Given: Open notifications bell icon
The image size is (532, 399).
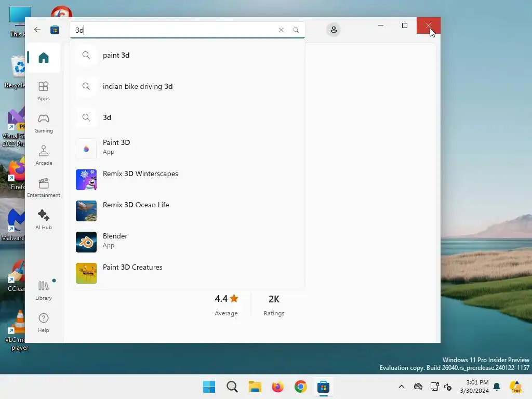Looking at the screenshot, I should point(497,387).
